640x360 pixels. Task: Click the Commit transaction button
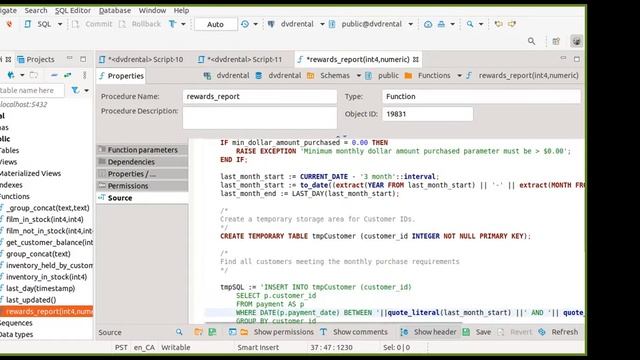coord(92,24)
